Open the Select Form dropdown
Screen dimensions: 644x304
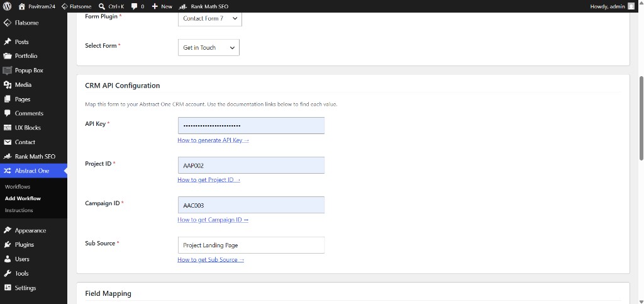[x=209, y=48]
